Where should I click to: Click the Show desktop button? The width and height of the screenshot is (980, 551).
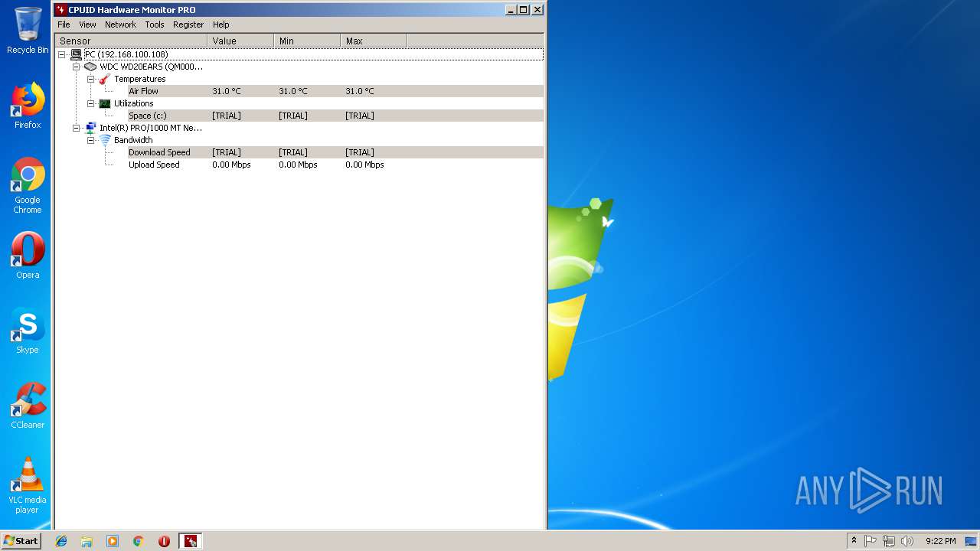tap(972, 541)
